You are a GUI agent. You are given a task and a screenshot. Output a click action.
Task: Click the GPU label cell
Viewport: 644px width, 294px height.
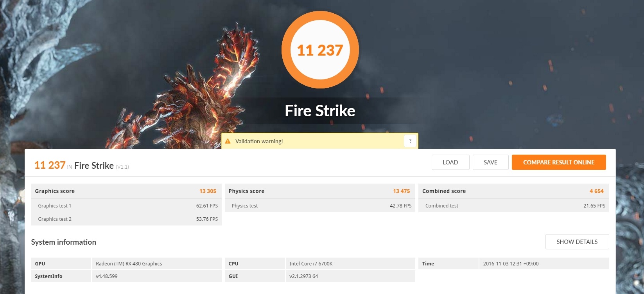click(x=61, y=264)
